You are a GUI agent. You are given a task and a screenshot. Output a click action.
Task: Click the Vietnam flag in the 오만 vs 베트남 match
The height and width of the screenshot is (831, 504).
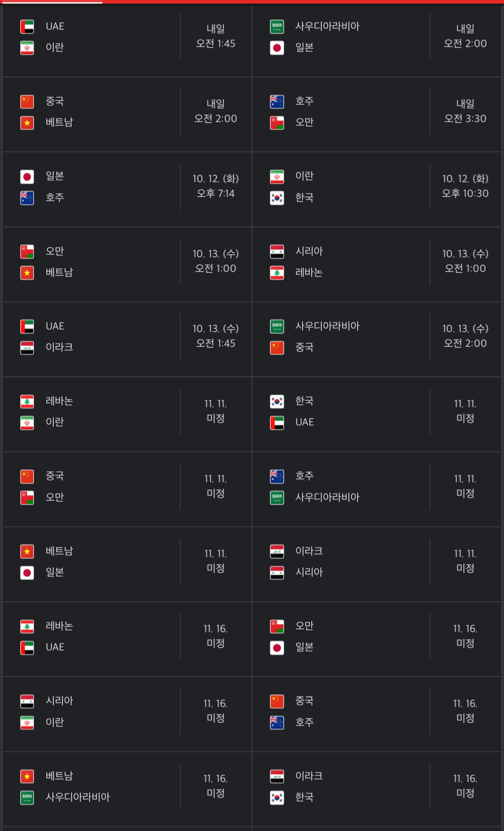27,273
